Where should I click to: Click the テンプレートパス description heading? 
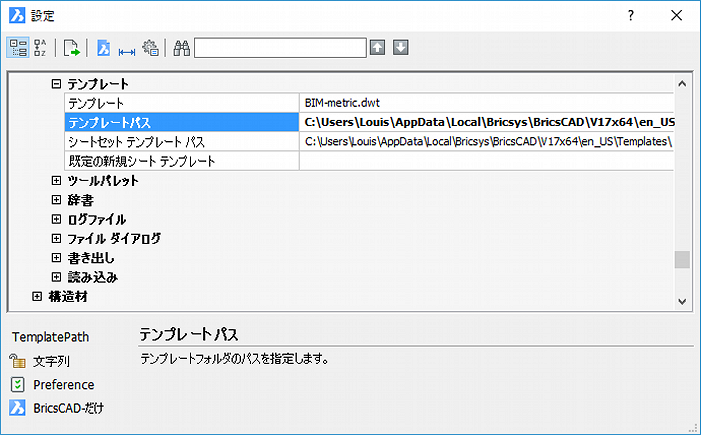[189, 334]
